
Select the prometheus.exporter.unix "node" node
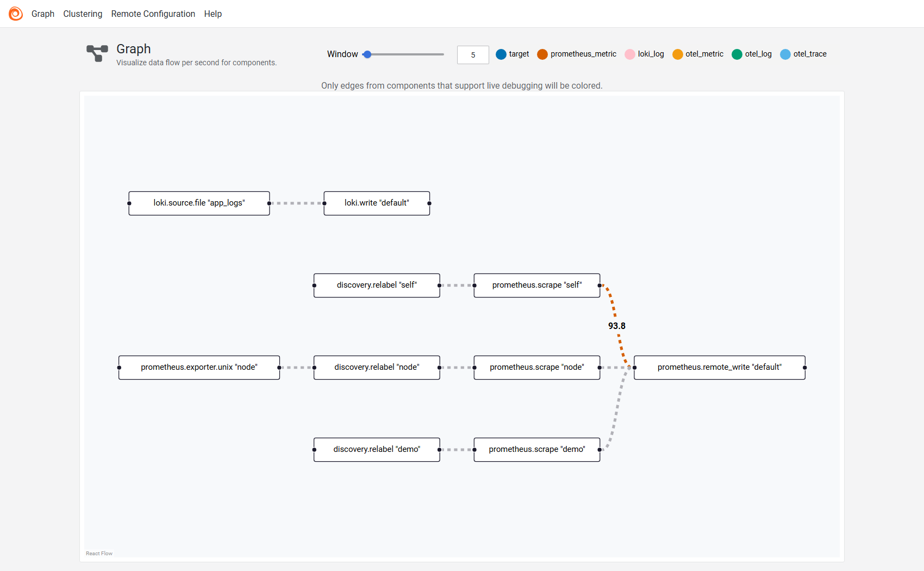[x=199, y=368]
